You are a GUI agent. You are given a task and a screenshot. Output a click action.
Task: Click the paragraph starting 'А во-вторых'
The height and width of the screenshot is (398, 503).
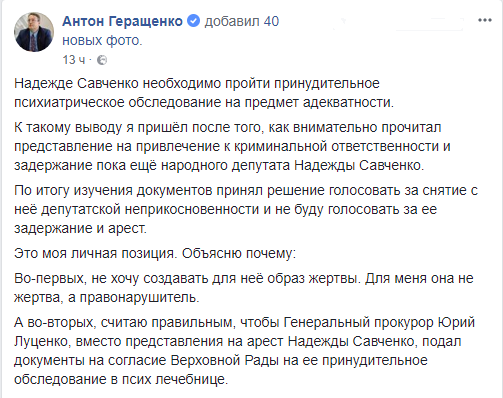pos(244,351)
